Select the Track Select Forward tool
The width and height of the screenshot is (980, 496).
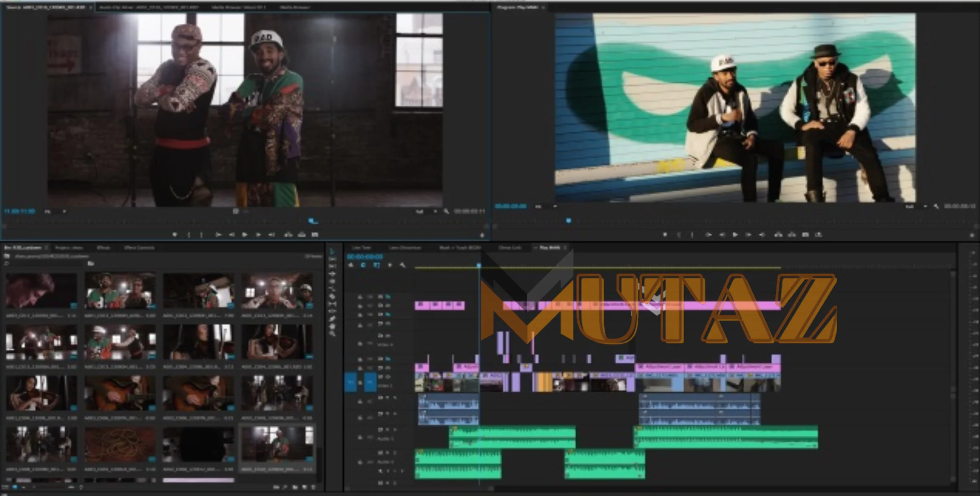point(332,259)
